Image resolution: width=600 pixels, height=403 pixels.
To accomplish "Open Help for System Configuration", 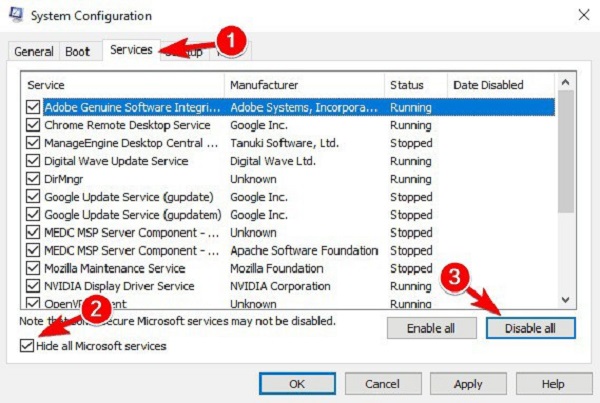I will click(553, 384).
